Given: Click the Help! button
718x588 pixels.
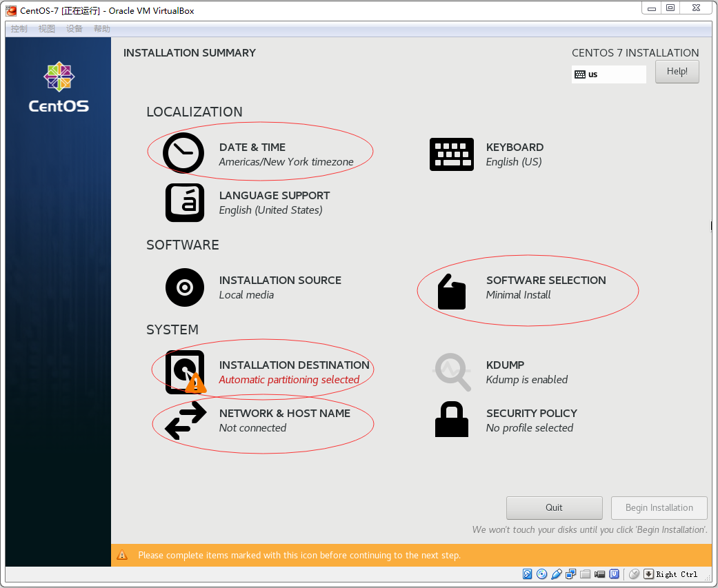Looking at the screenshot, I should [x=677, y=72].
